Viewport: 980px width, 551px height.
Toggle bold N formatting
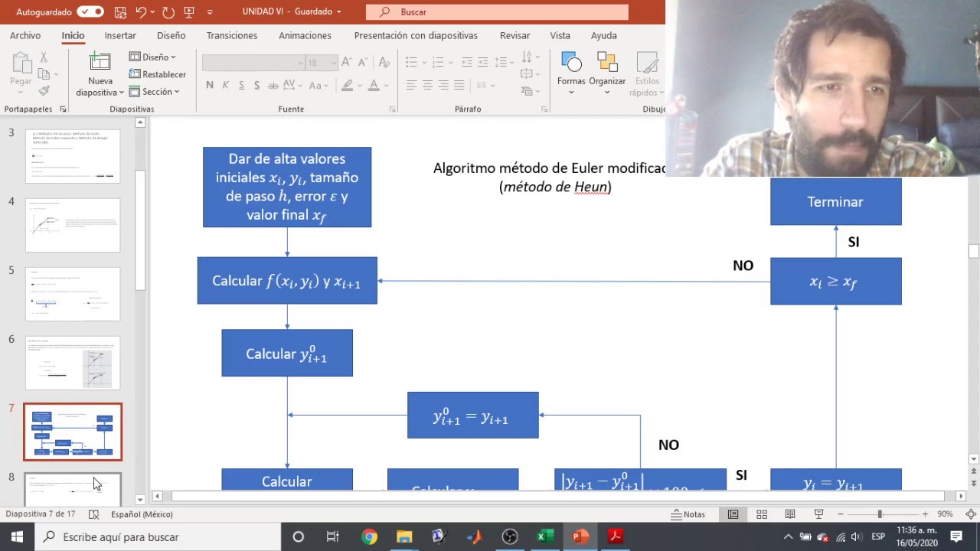point(210,85)
